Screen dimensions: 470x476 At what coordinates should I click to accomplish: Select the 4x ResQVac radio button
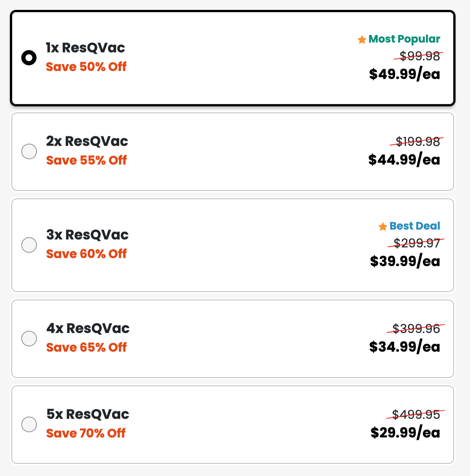(29, 338)
